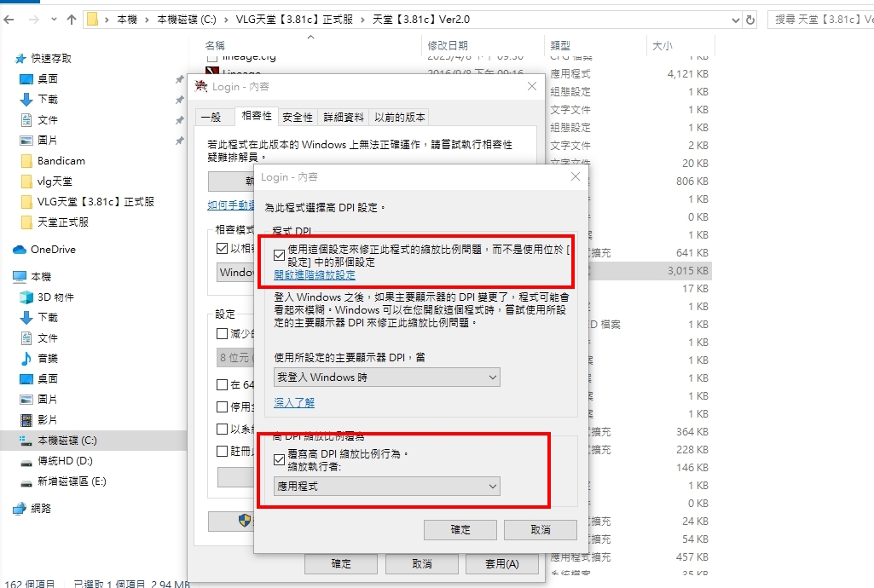
Task: Click 取消 in the DPI dialog
Action: pos(540,530)
